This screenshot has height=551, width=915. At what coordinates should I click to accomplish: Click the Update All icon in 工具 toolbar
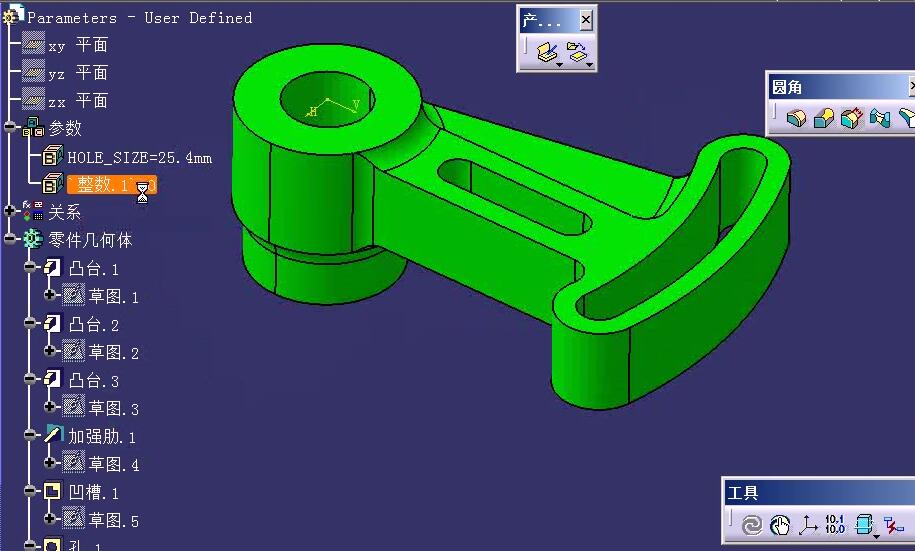click(x=752, y=525)
